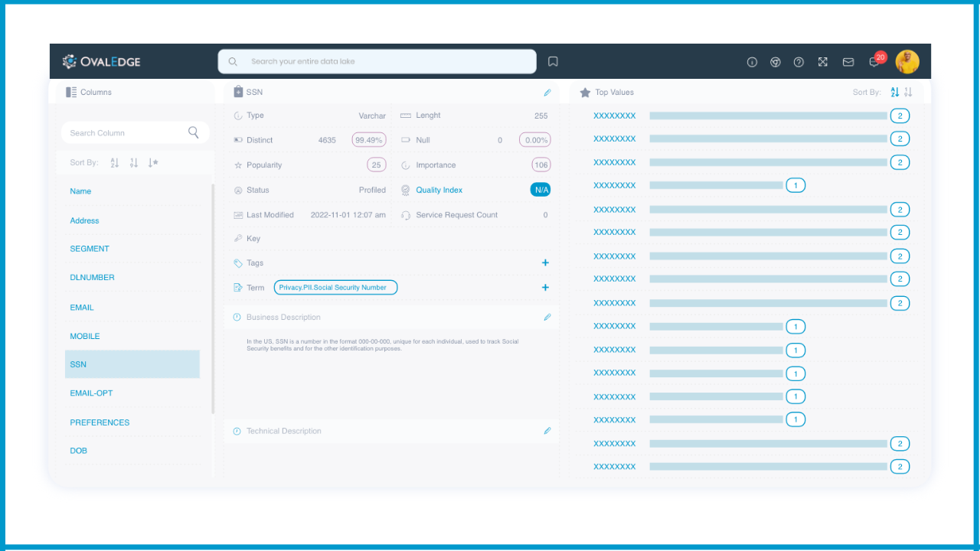Open the mail/envelope icon in the top bar

pyautogui.click(x=848, y=62)
